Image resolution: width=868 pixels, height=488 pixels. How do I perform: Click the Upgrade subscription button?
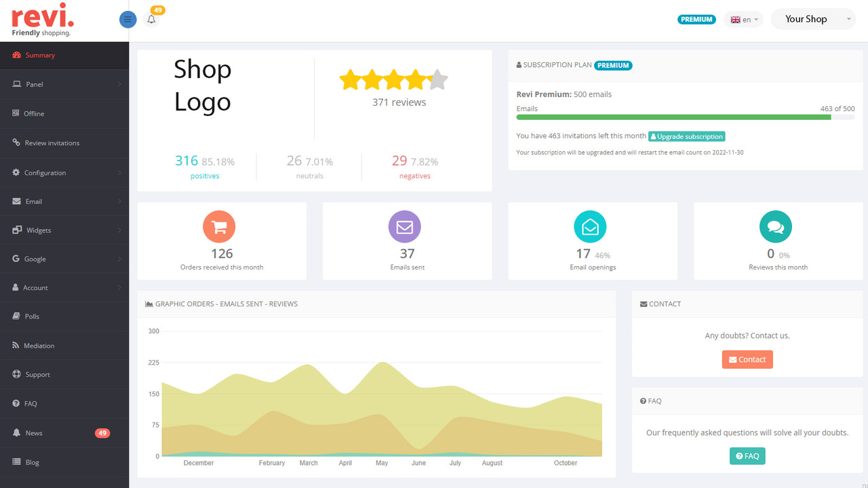click(x=687, y=136)
